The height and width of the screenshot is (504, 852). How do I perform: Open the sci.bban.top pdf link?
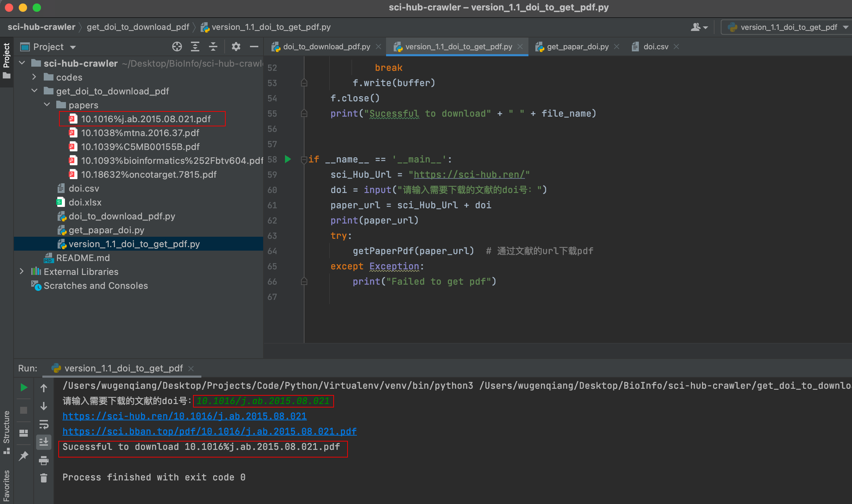(x=210, y=431)
